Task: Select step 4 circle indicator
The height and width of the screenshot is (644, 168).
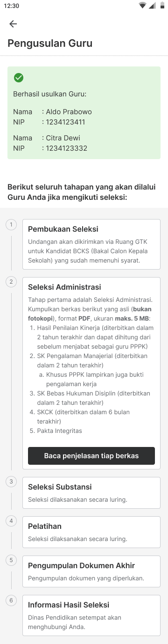Action: coord(11,521)
